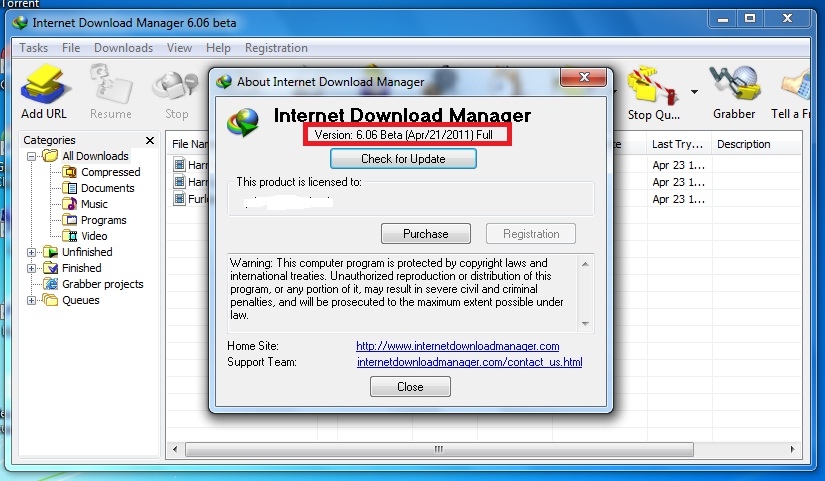Viewport: 825px width, 481px height.
Task: Open the internetdownloadmanager.com home site link
Action: click(458, 346)
